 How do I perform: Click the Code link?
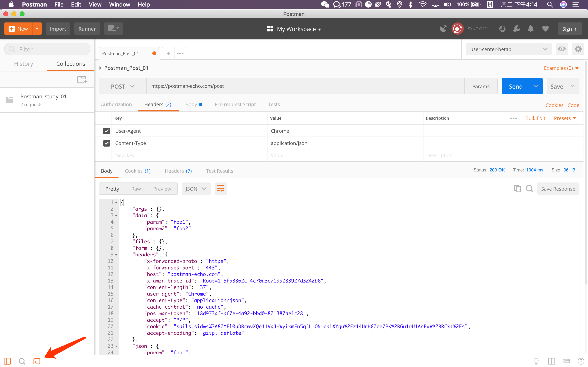pyautogui.click(x=573, y=105)
